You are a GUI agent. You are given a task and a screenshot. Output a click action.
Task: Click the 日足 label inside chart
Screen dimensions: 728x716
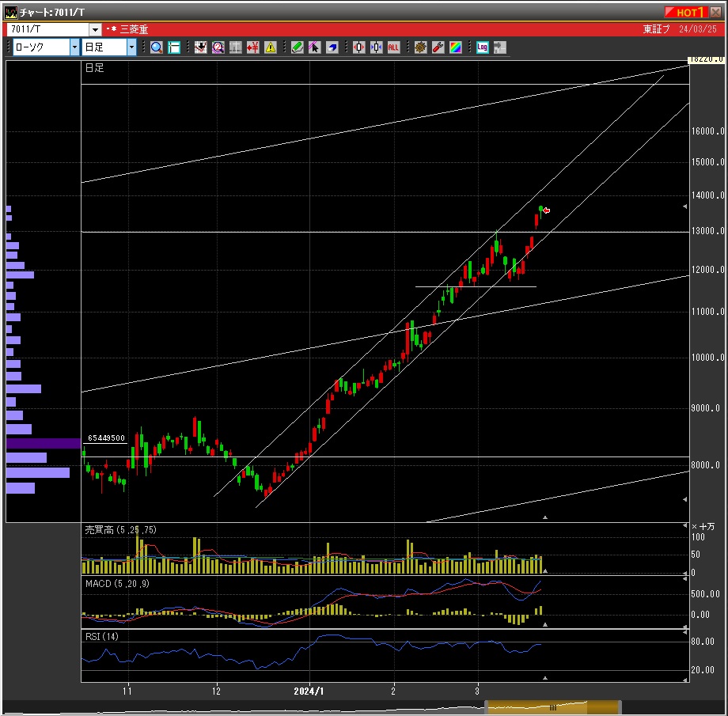[x=95, y=68]
